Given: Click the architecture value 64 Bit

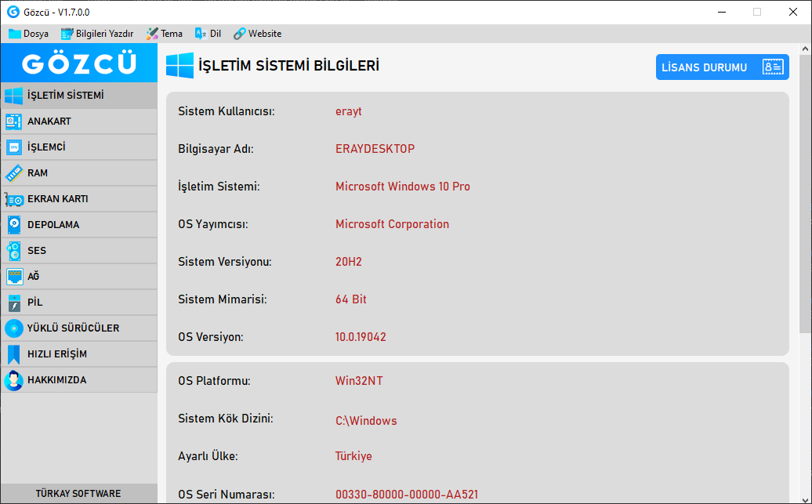Looking at the screenshot, I should [350, 299].
